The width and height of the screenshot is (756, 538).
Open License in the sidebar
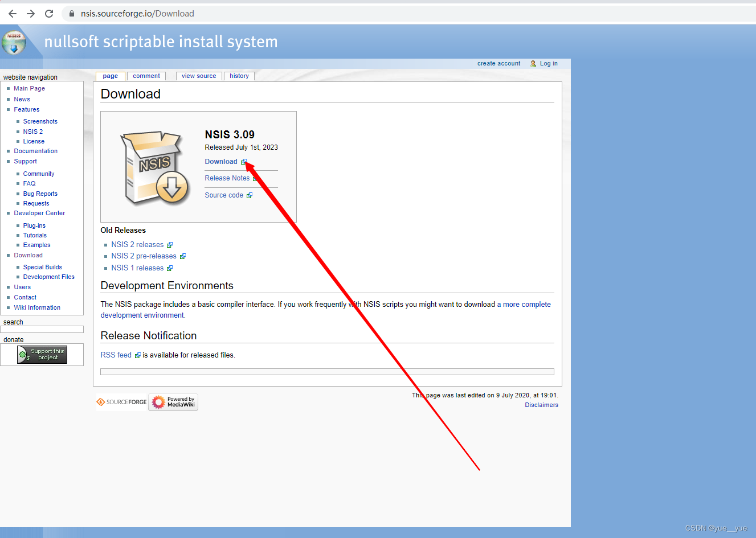[34, 142]
